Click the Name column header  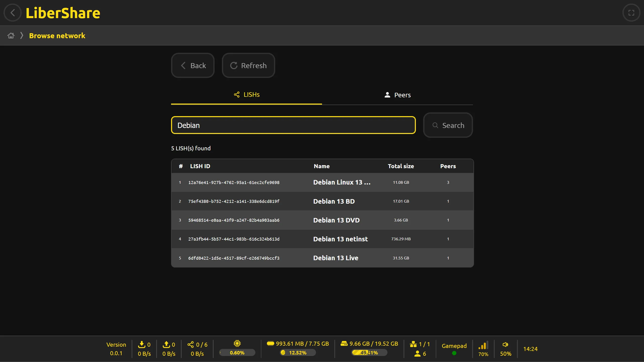point(321,166)
